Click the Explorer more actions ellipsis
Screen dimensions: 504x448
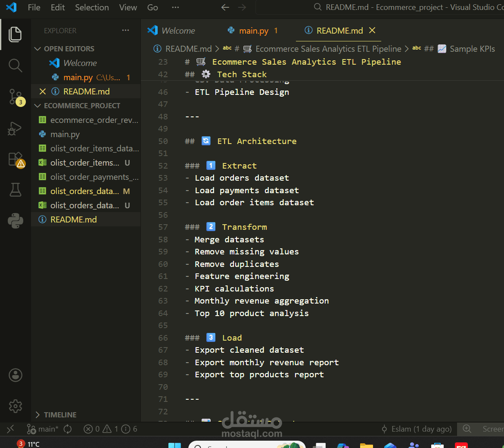(x=125, y=30)
